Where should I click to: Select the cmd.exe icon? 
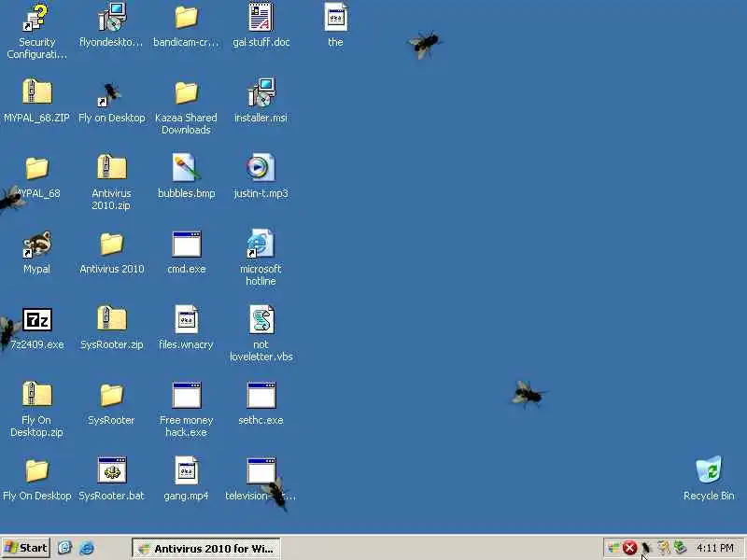click(x=186, y=245)
